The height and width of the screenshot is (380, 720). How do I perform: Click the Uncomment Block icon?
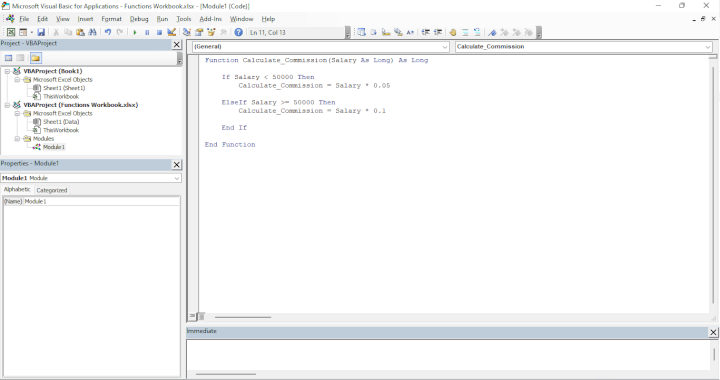(x=477, y=32)
